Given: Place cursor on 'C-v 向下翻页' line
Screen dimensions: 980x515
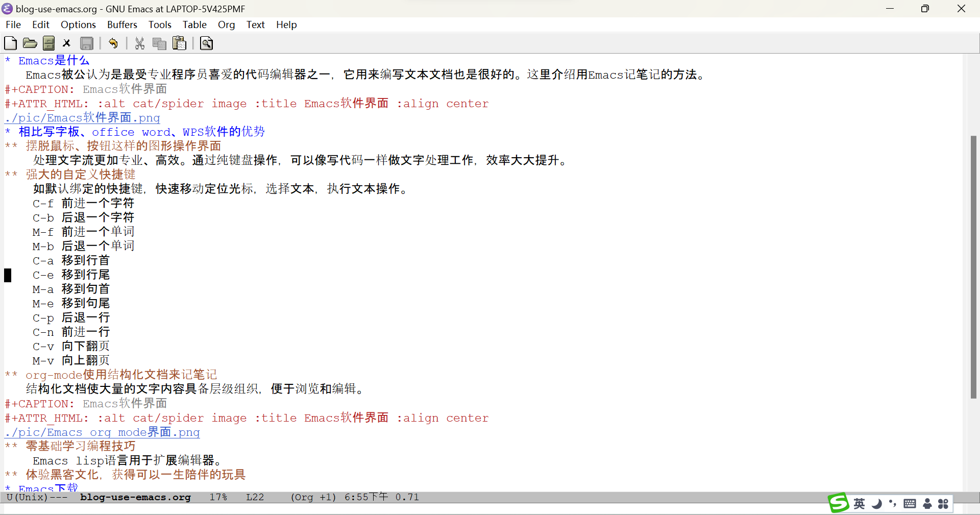Looking at the screenshot, I should click(71, 347).
